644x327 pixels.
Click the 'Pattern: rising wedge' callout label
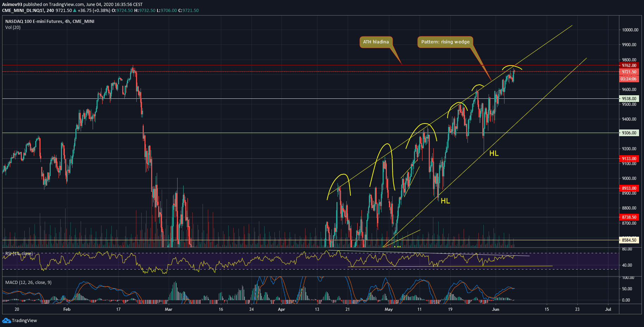pos(445,42)
